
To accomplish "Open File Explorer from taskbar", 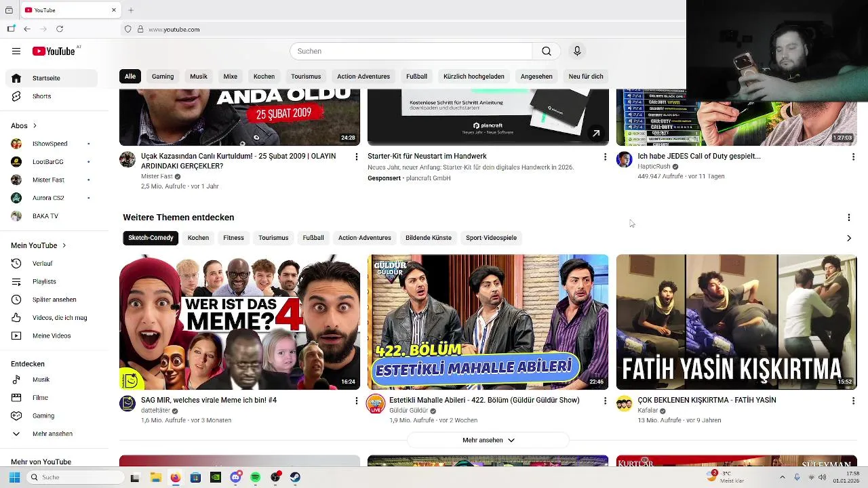I will [155, 477].
